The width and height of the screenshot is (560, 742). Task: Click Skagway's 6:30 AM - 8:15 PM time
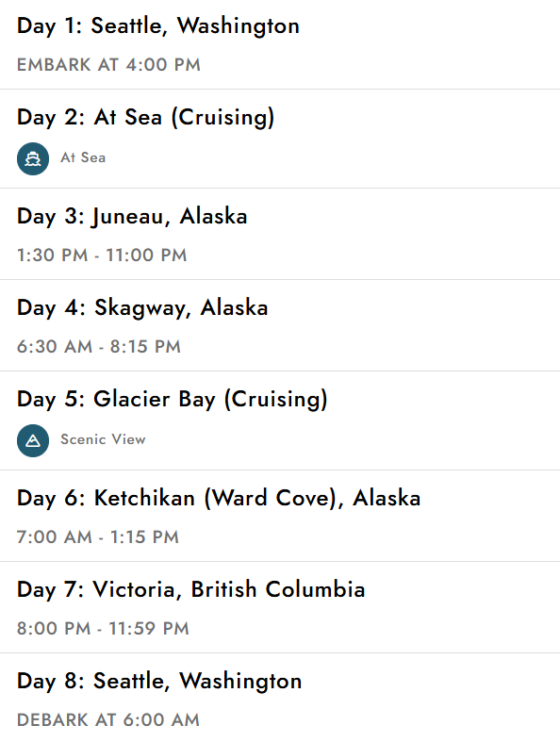click(x=99, y=347)
